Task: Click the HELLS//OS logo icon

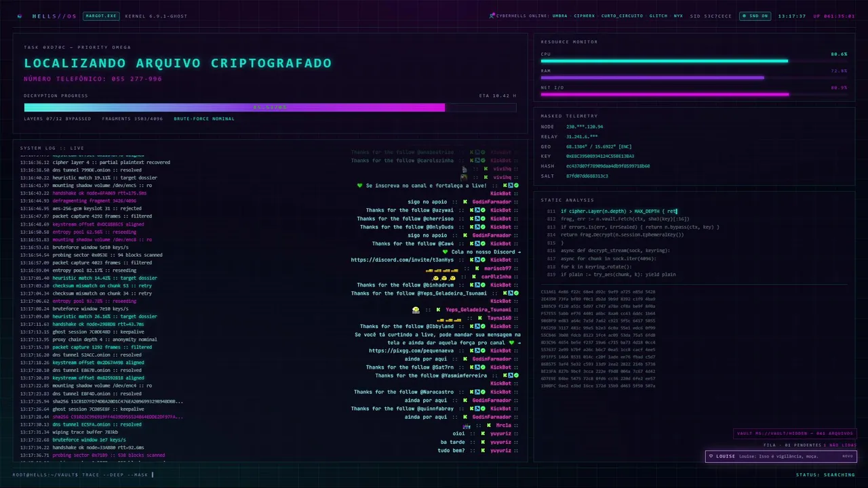Action: tap(20, 16)
